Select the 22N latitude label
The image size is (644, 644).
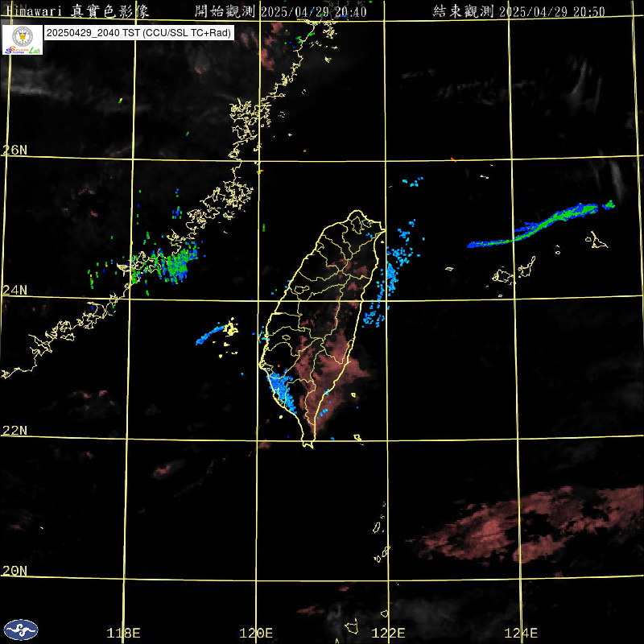[x=14, y=430]
